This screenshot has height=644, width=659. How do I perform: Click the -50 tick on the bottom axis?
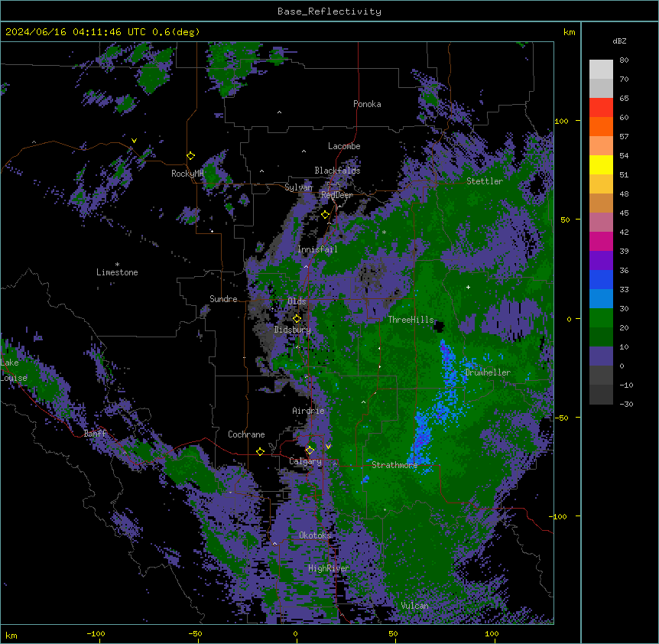coord(195,633)
